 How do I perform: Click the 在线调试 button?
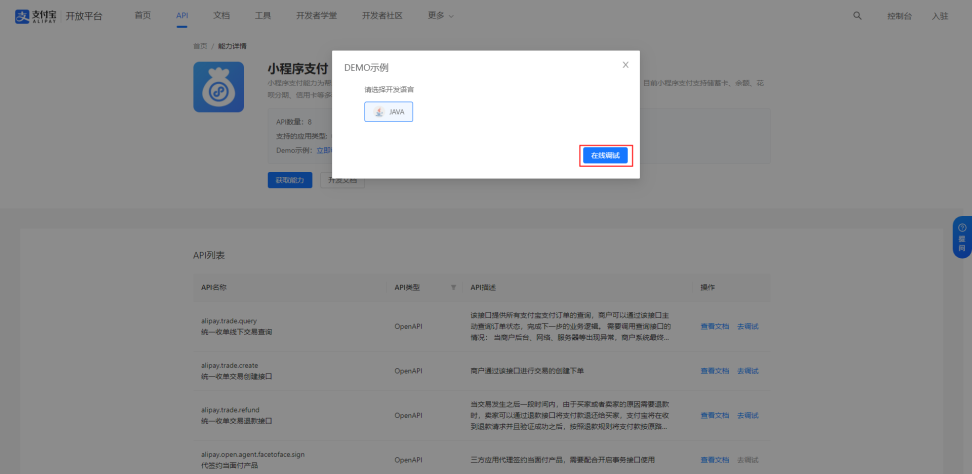(x=605, y=156)
